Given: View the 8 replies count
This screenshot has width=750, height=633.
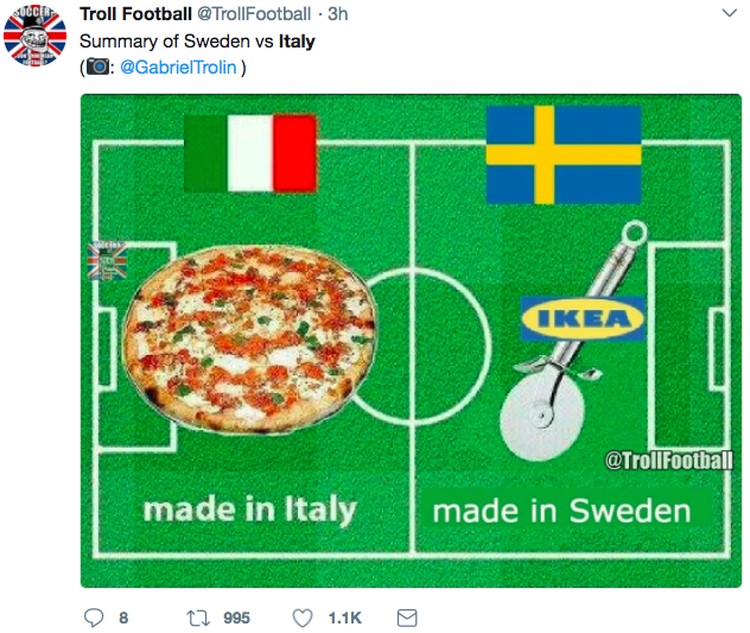Looking at the screenshot, I should point(123,618).
